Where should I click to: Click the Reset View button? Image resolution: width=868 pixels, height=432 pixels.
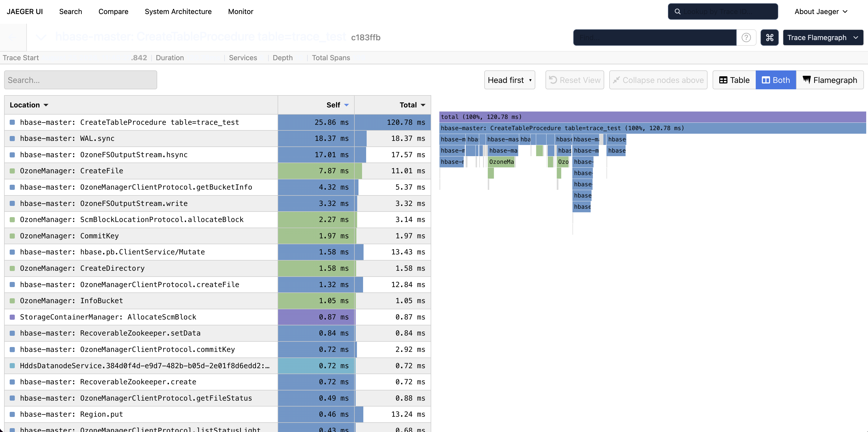click(575, 80)
